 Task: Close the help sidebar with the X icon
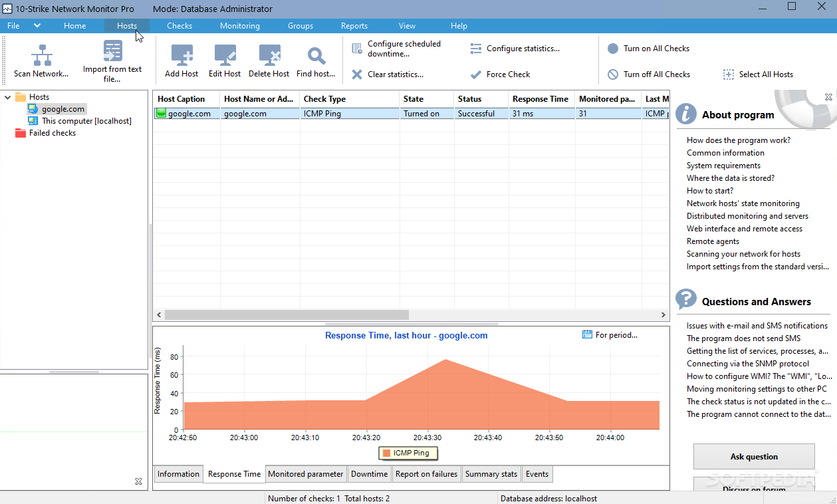tap(828, 97)
